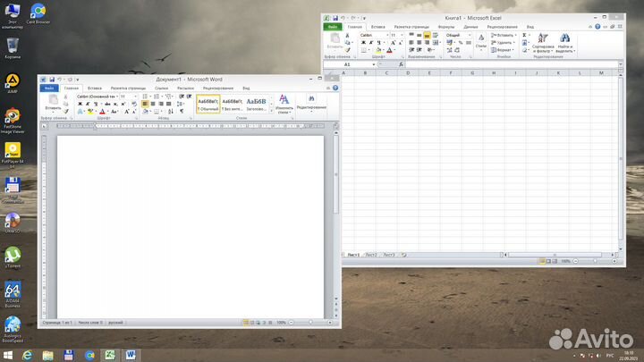Save the Excel workbook via quick access toolbar
644x362 pixels.
335,18
